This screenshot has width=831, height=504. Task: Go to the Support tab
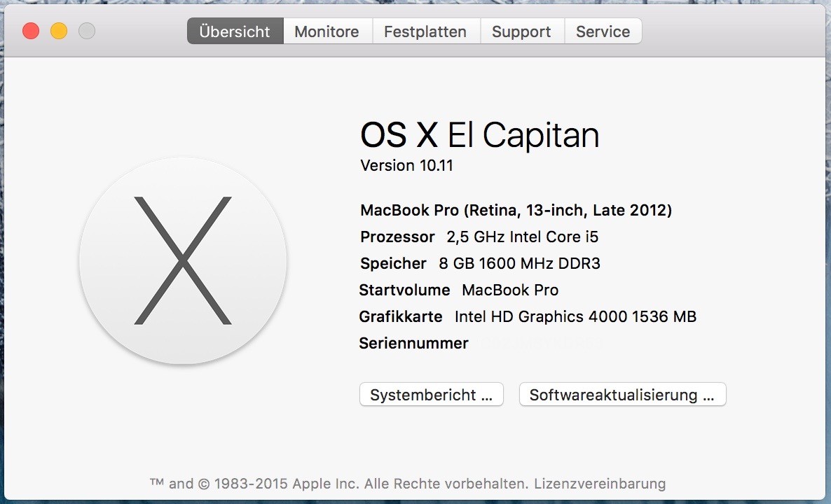[521, 31]
